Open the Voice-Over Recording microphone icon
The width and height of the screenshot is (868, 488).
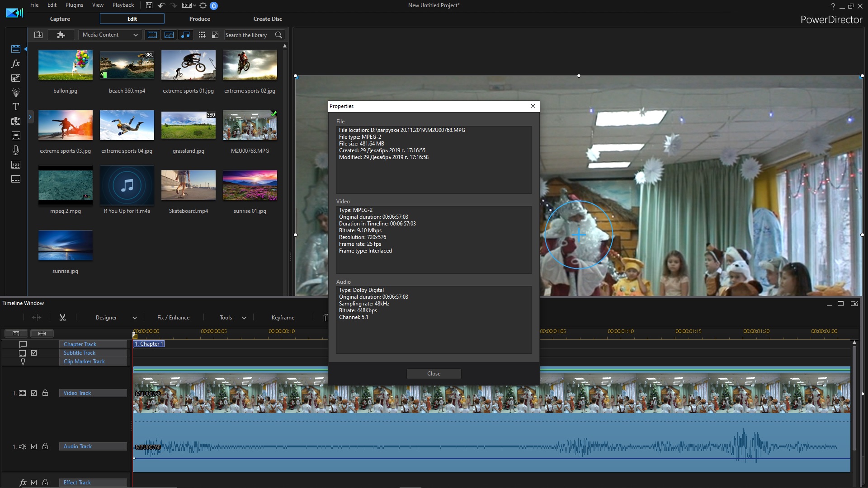click(x=15, y=150)
